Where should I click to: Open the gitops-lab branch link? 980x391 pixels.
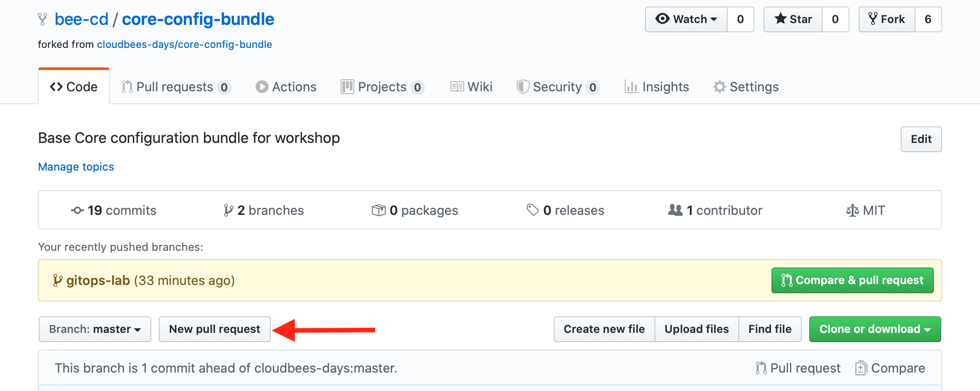98,280
